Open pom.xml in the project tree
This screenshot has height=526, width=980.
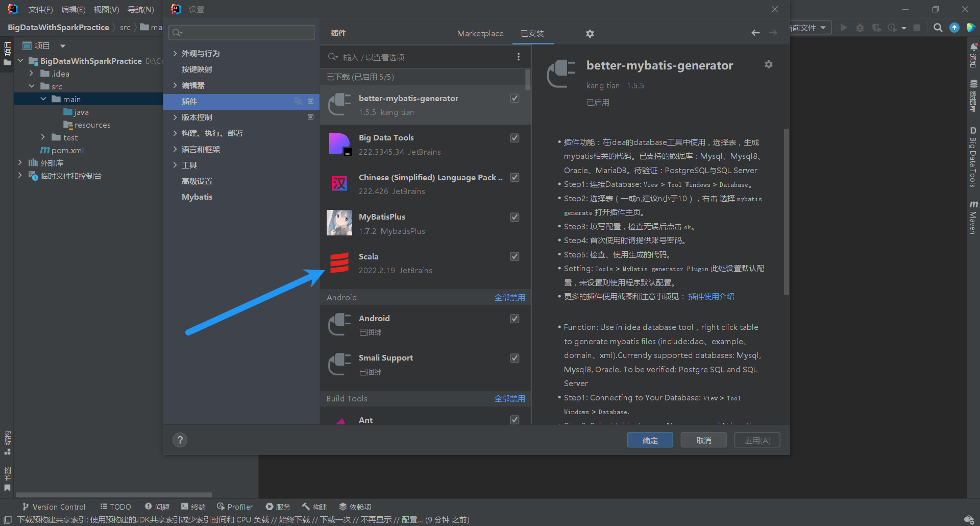(62, 150)
